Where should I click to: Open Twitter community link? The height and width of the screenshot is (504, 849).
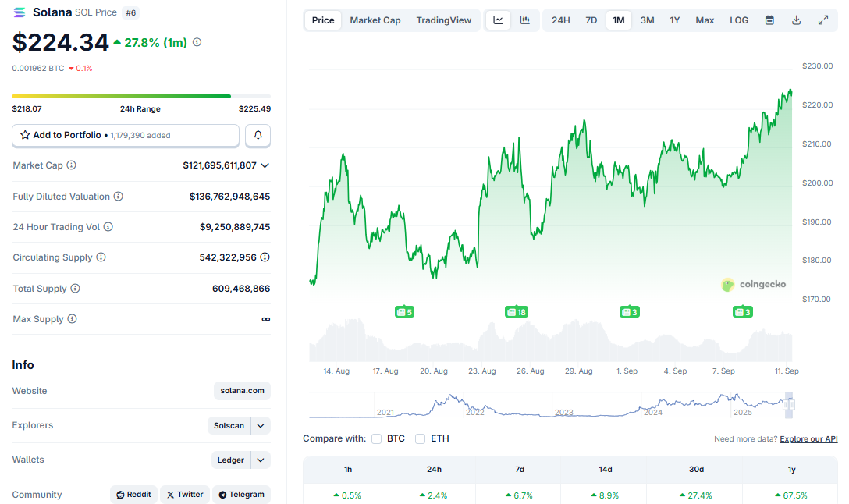tap(185, 495)
